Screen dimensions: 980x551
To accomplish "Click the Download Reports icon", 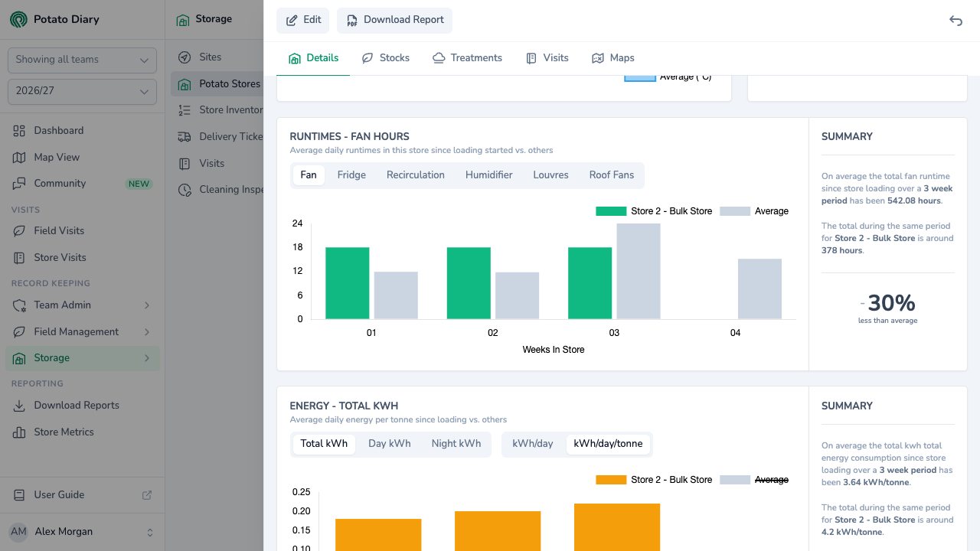I will tap(19, 406).
